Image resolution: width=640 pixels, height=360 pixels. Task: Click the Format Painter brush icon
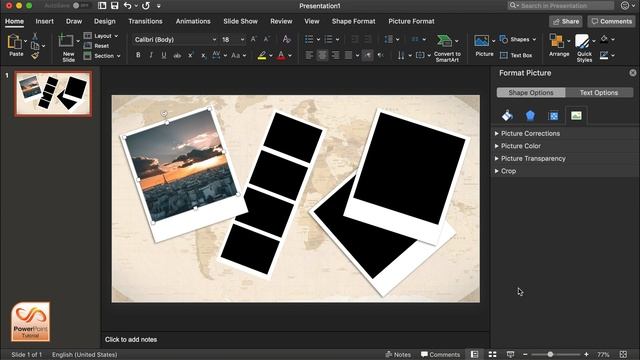coord(35,55)
